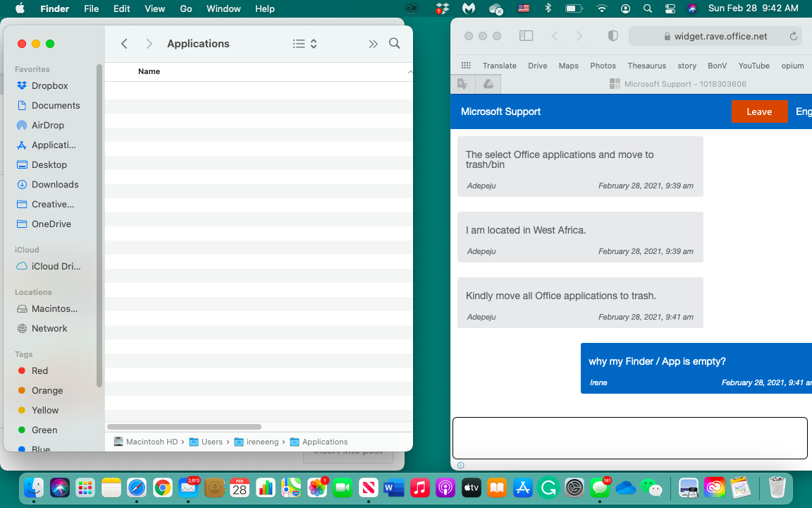
Task: Click the Name column header
Action: tap(149, 71)
